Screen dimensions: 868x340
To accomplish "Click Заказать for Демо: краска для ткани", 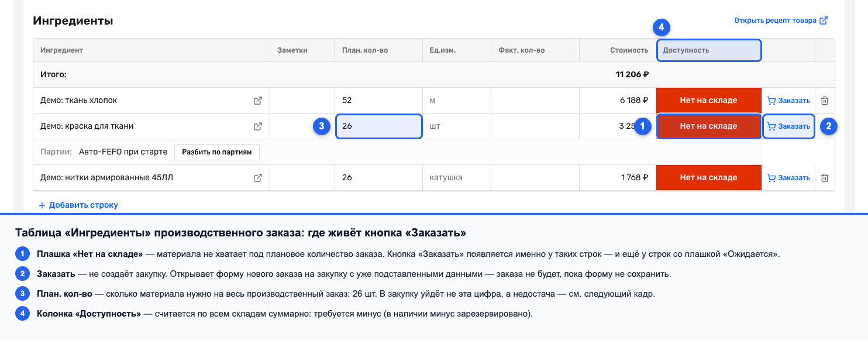I will click(788, 126).
